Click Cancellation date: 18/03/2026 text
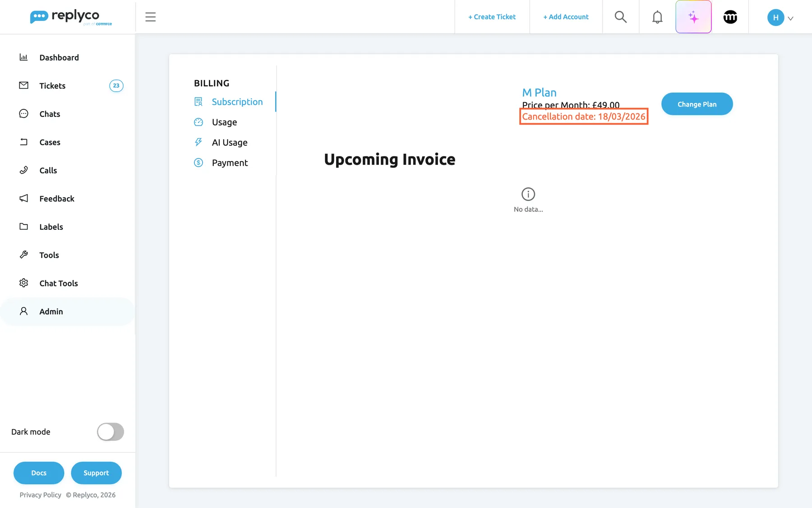 tap(584, 117)
